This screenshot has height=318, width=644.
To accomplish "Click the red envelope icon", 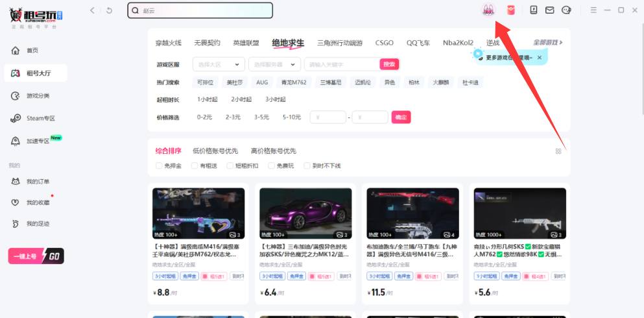I will click(x=510, y=10).
